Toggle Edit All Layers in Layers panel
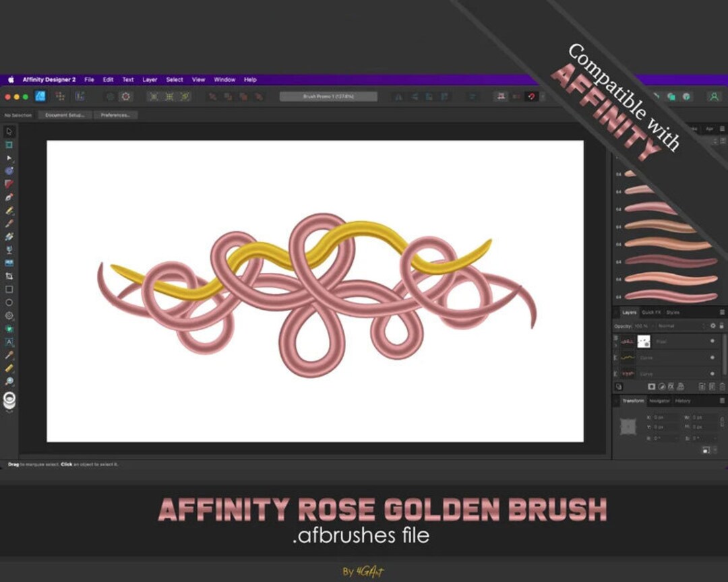Screen dimensions: 728x582 pos(619,386)
